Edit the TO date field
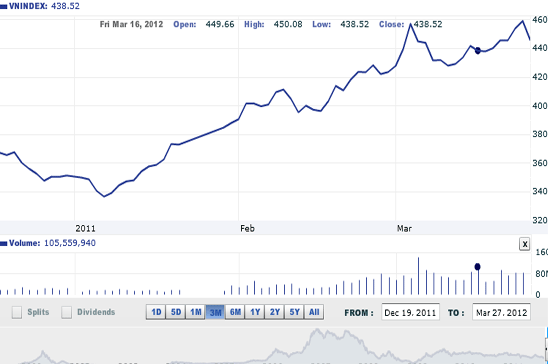 501,312
